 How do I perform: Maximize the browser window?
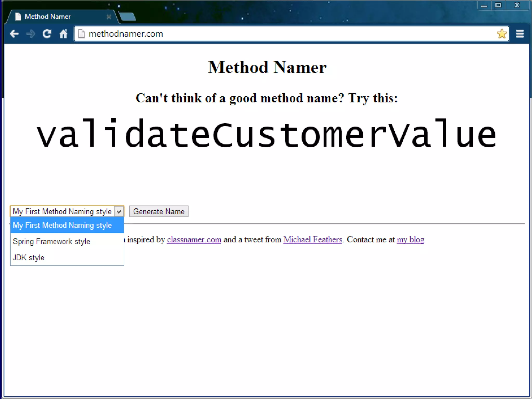tap(498, 5)
